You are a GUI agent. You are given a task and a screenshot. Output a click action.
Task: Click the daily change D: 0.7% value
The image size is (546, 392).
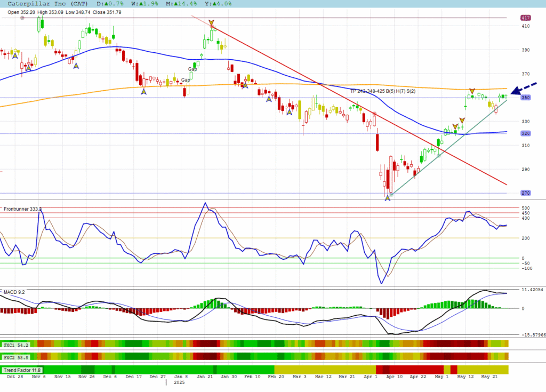tap(110, 4)
